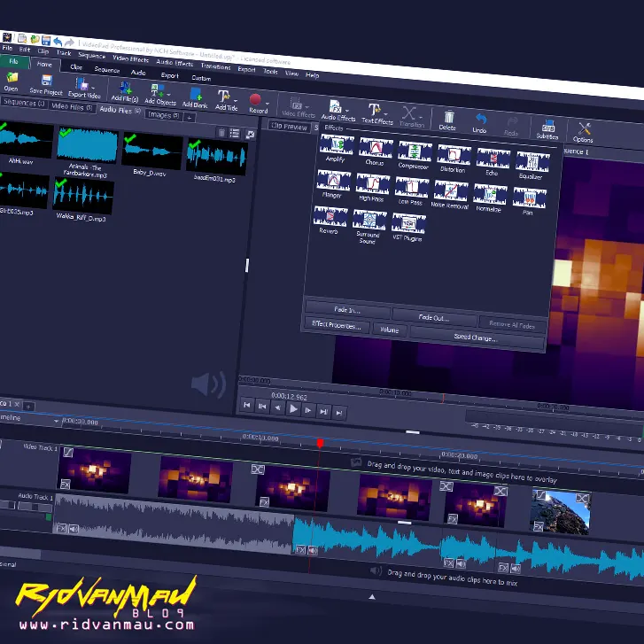
Task: Open the Add Title dropdown
Action: (236, 101)
